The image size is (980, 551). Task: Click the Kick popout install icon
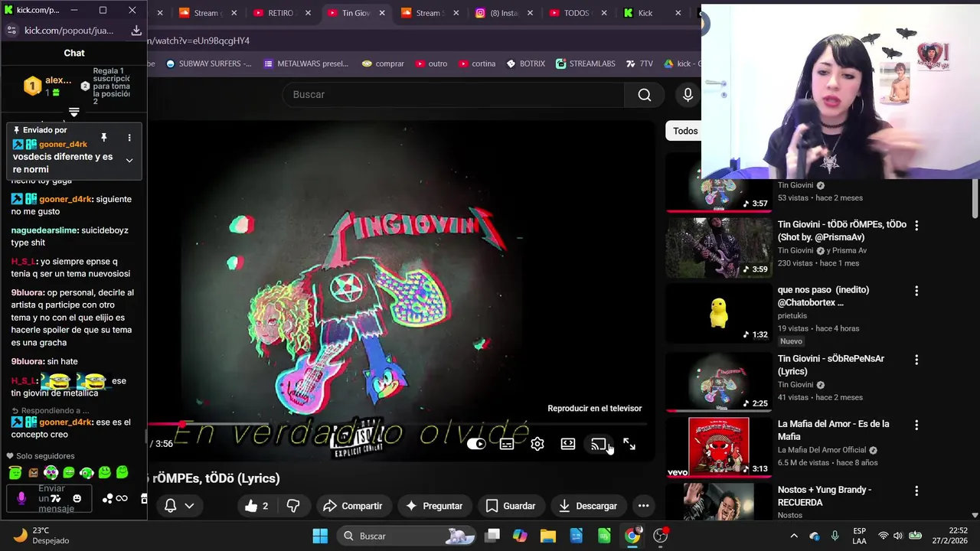[x=136, y=30]
